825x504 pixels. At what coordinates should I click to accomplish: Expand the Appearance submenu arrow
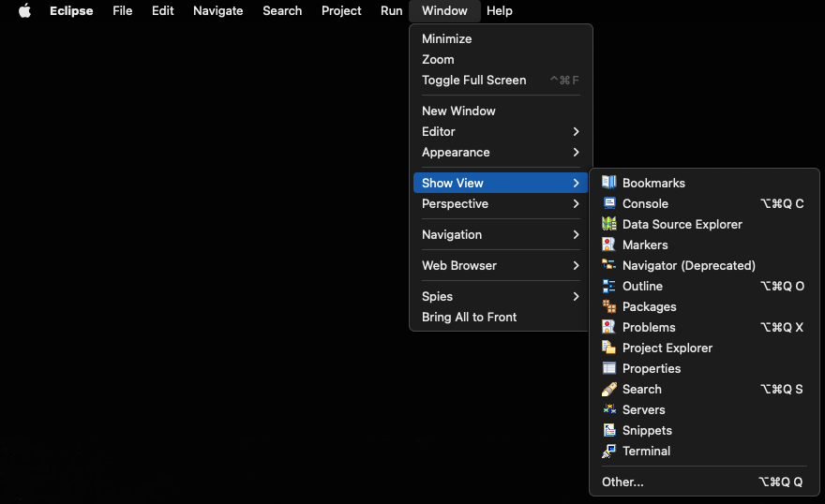(576, 152)
